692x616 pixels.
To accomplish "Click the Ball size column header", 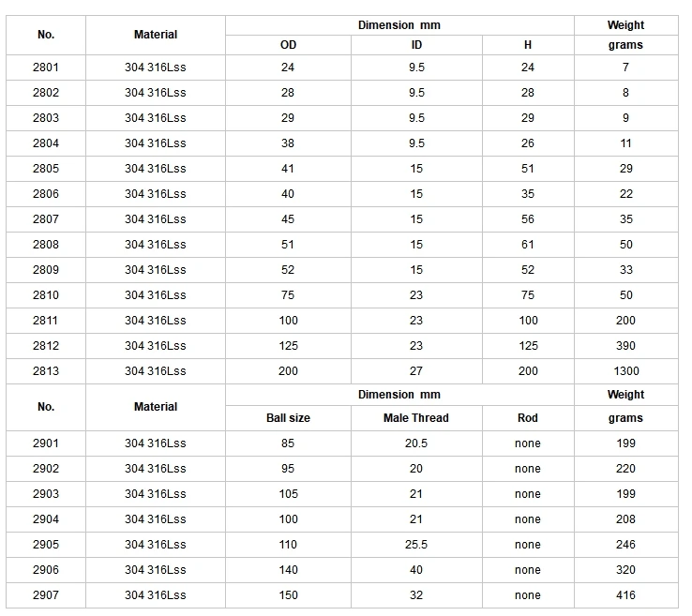I will (288, 418).
